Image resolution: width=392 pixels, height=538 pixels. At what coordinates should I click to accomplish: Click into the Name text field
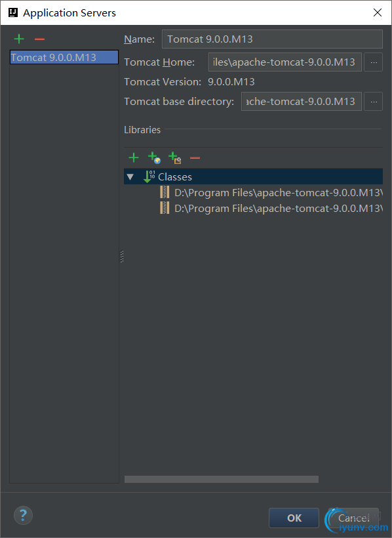pyautogui.click(x=272, y=39)
